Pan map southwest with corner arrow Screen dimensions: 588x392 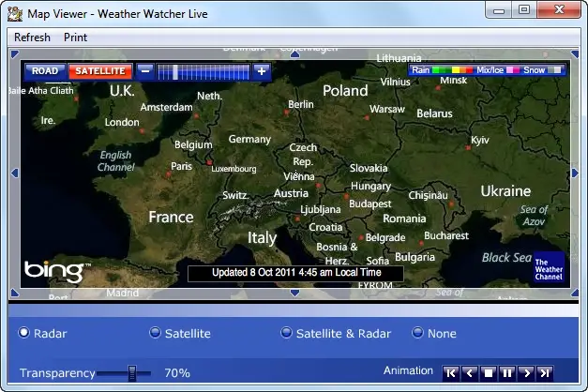tap(15, 293)
